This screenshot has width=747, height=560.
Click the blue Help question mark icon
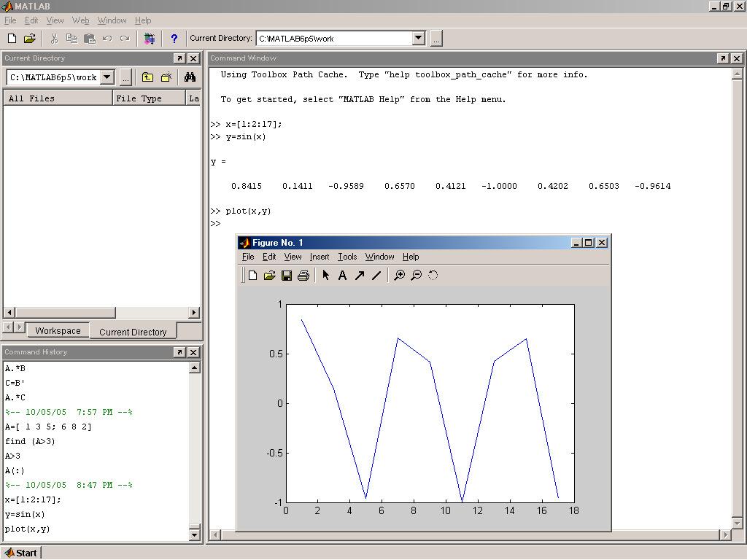click(x=174, y=39)
